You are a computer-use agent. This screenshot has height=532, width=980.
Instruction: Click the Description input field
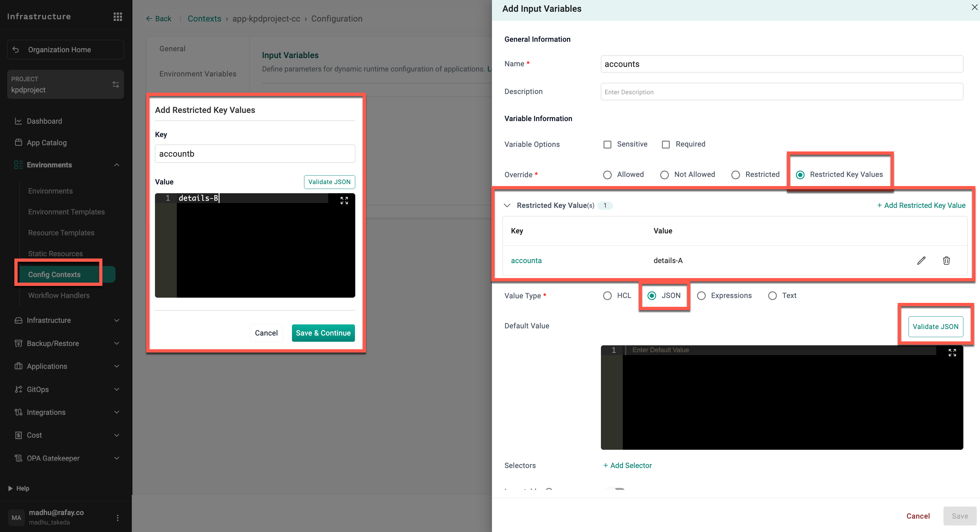pos(781,92)
